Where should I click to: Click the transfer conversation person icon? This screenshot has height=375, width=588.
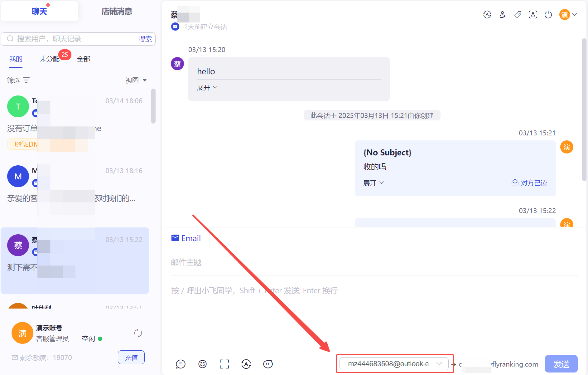pos(502,15)
